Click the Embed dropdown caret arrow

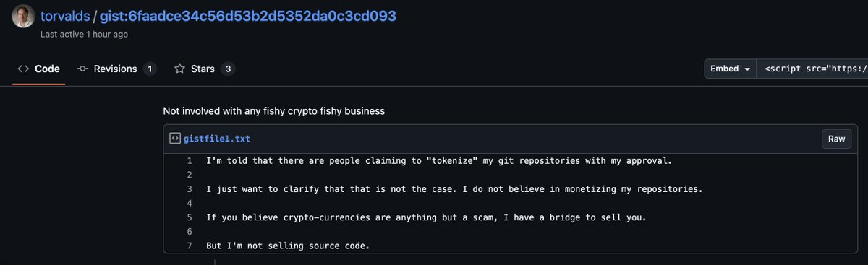tap(746, 69)
